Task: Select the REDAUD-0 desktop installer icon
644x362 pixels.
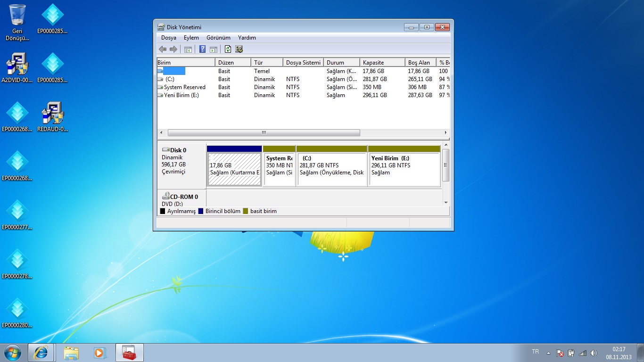Action: 53,117
